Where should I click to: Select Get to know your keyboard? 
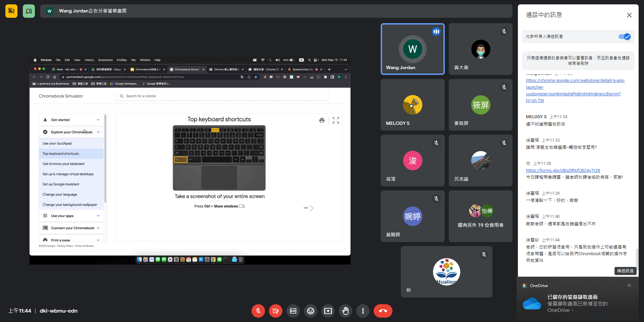click(63, 164)
